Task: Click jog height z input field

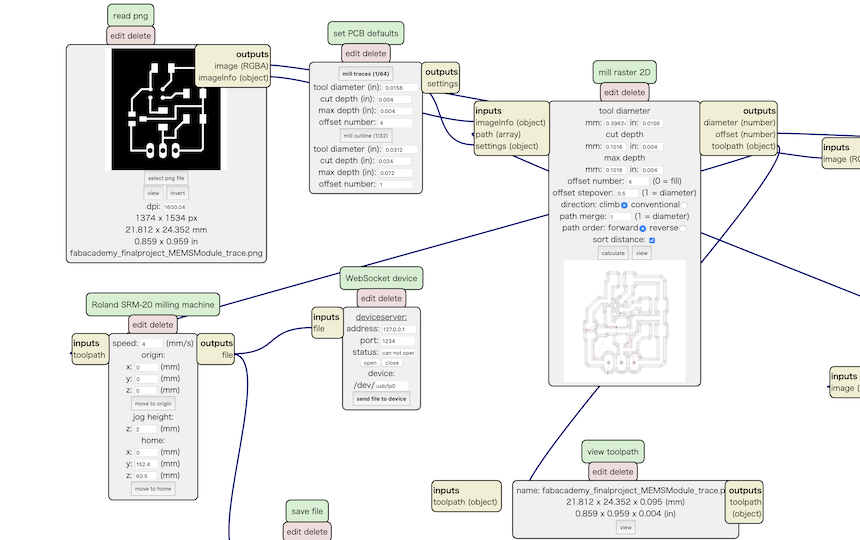Action: (x=145, y=429)
